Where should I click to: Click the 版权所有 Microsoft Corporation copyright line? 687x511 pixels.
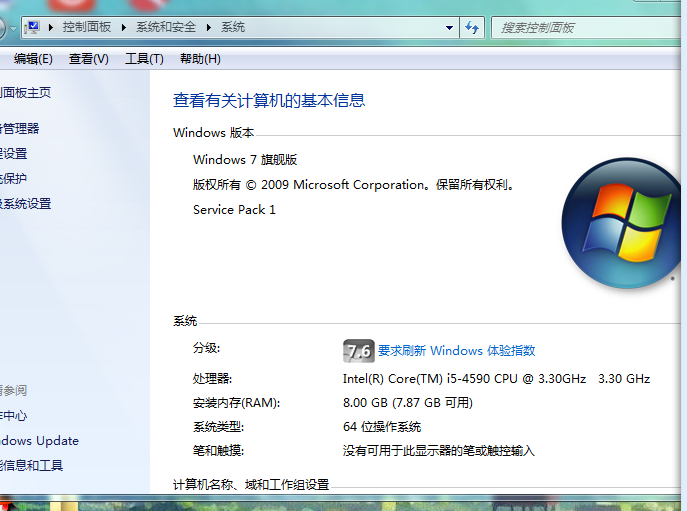(x=353, y=185)
